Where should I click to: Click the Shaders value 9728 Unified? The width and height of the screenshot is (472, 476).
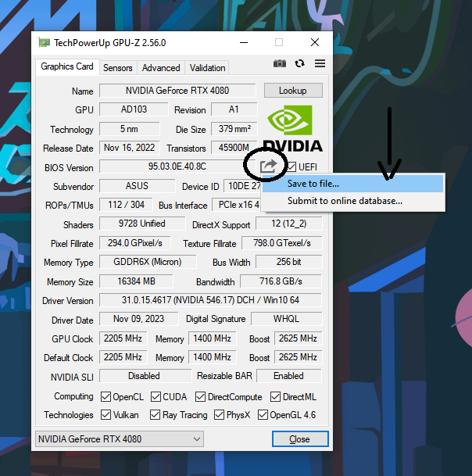[142, 224]
